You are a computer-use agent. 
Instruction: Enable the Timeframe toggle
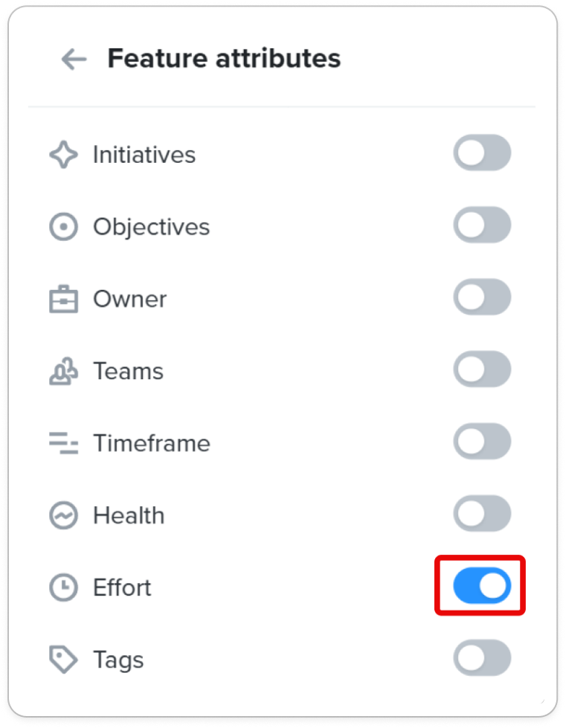[483, 441]
